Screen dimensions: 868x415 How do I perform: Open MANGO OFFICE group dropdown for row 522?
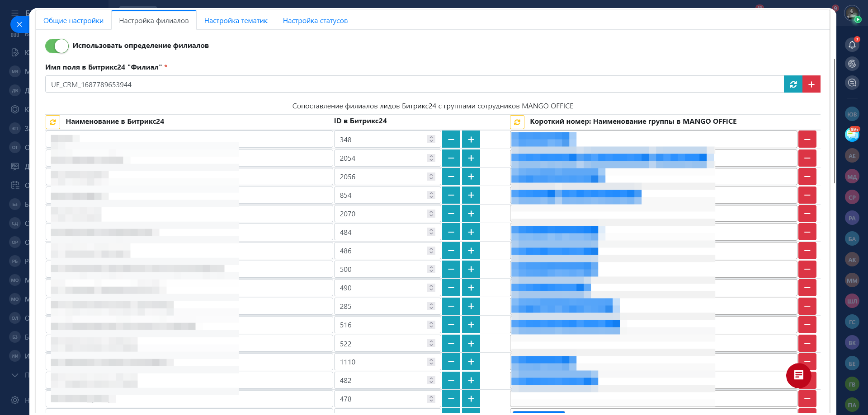click(x=653, y=344)
